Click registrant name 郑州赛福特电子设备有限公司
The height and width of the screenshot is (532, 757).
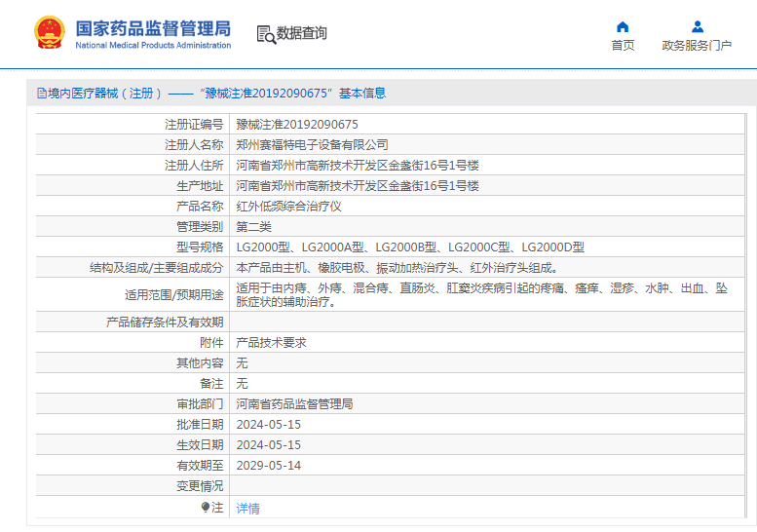312,145
